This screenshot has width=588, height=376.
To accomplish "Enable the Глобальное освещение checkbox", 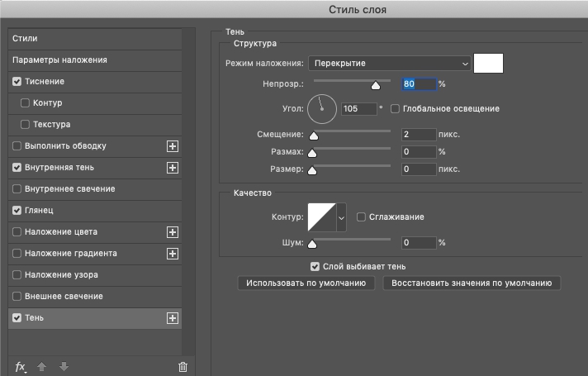I will pyautogui.click(x=395, y=109).
